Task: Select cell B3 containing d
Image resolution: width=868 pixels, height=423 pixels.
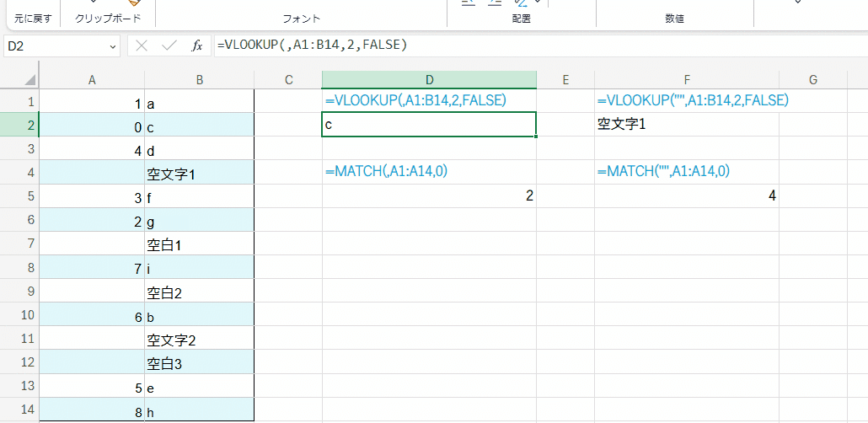Action: point(199,148)
